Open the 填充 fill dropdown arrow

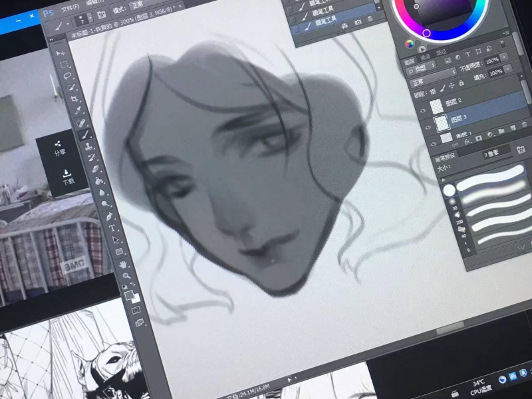point(508,69)
